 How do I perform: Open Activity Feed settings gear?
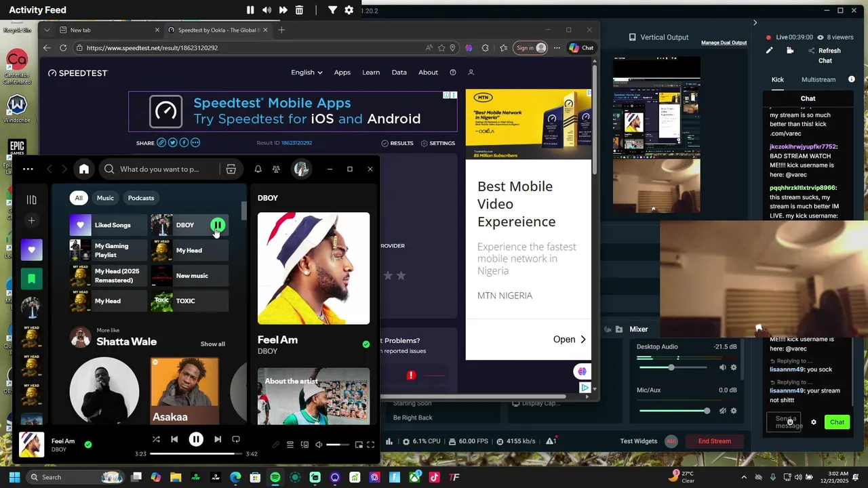tap(349, 10)
